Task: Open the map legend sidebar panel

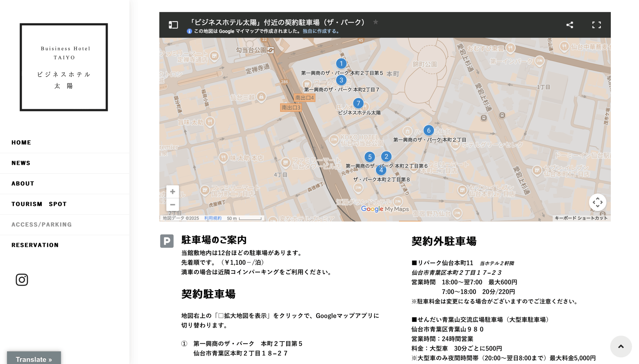Action: [173, 25]
